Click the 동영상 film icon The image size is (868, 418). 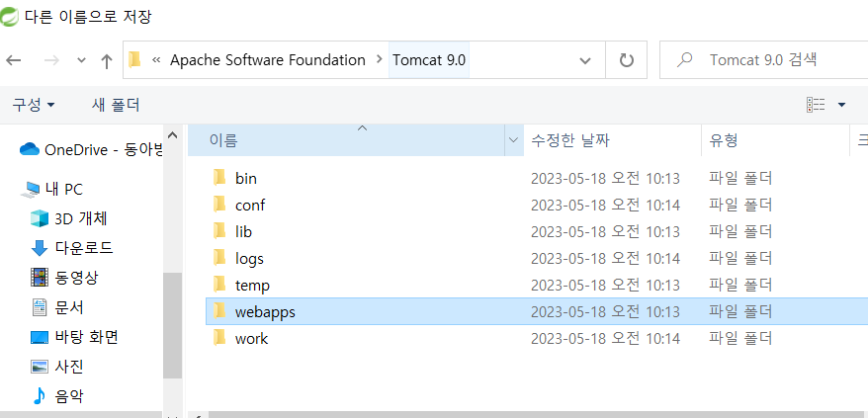(x=40, y=278)
